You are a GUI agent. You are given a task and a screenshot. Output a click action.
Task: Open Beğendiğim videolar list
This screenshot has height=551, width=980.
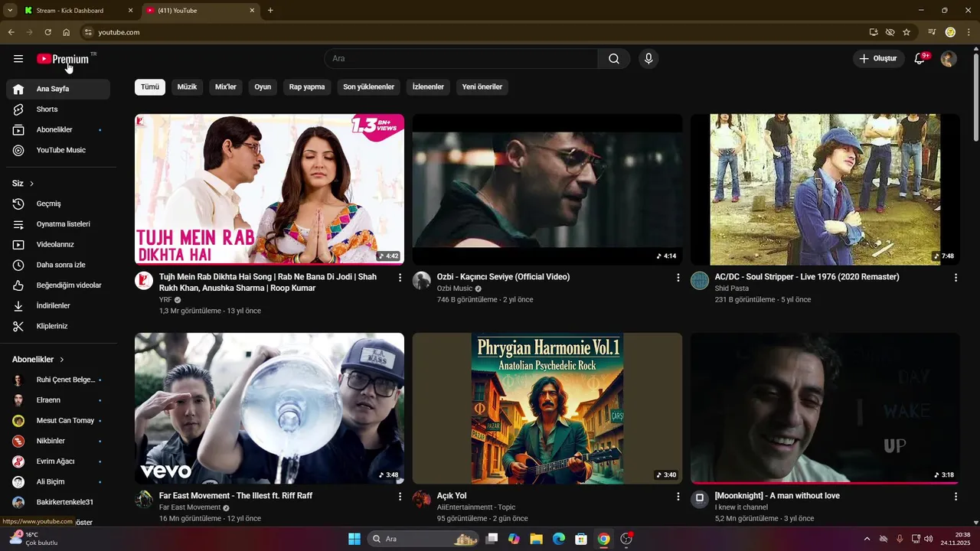click(x=58, y=285)
